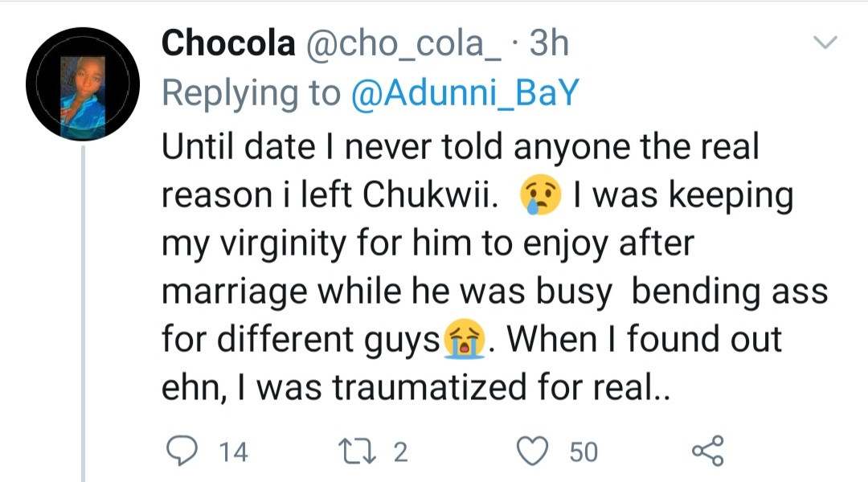
Task: Click the crying face emoji after Chukwii
Action: click(540, 196)
